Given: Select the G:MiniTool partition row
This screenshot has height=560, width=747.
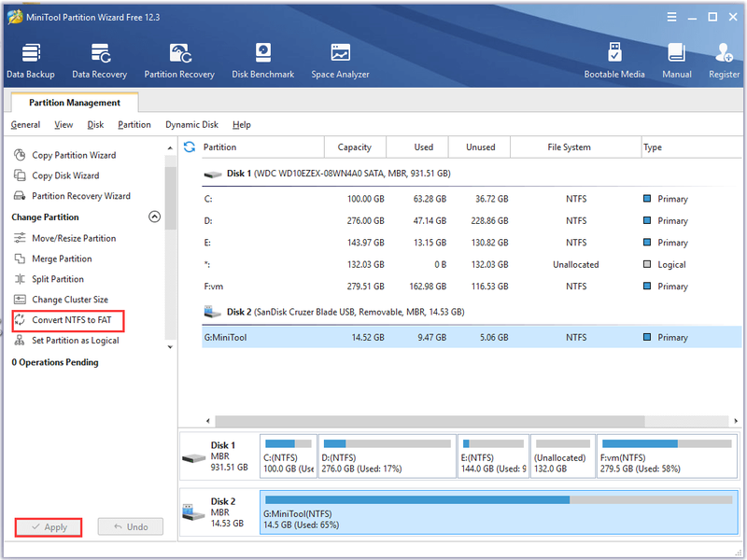Looking at the screenshot, I should [x=472, y=337].
